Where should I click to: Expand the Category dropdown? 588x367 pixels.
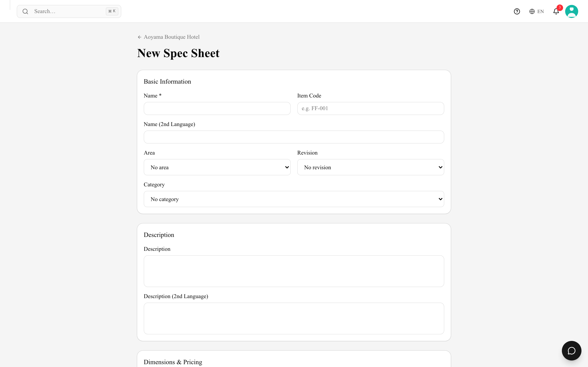coord(294,199)
